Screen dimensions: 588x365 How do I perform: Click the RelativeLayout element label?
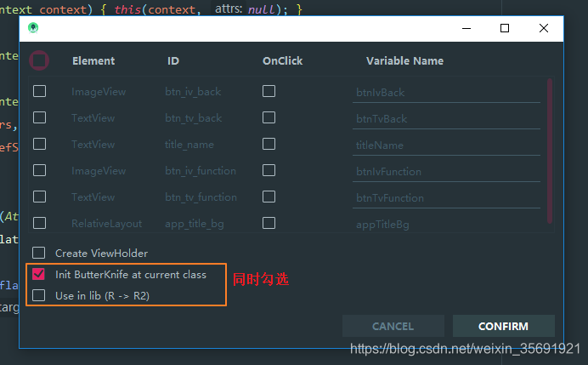(x=107, y=224)
